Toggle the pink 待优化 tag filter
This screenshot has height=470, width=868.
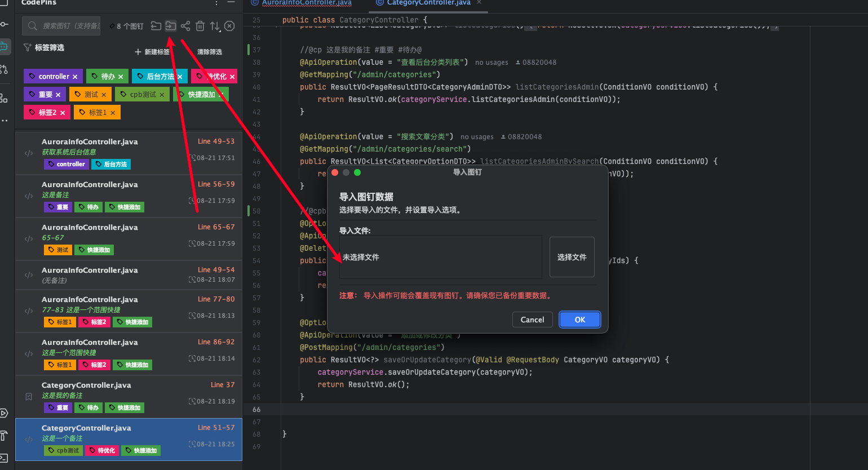click(x=214, y=77)
